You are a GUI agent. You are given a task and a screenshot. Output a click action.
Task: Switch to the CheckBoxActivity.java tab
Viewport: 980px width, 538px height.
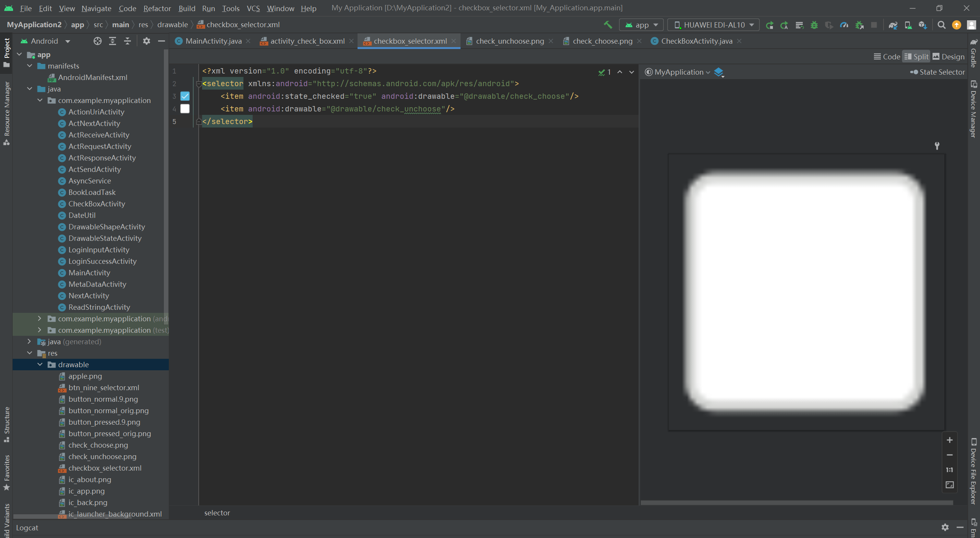coord(696,41)
